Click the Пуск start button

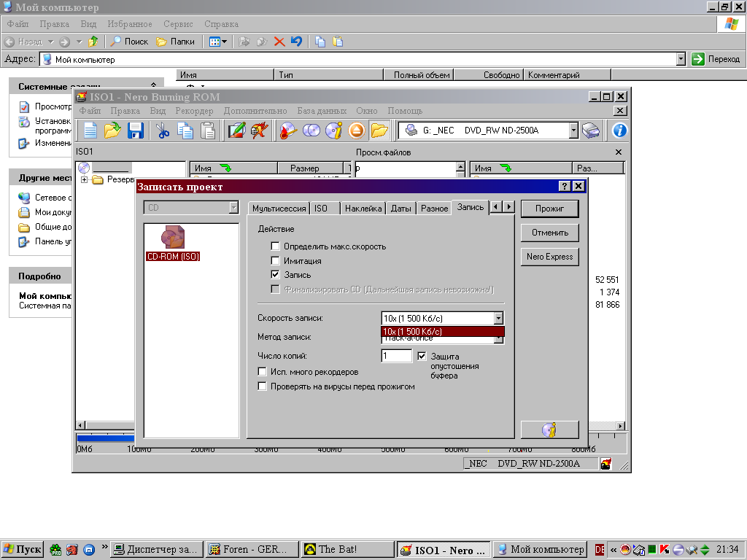(x=23, y=550)
